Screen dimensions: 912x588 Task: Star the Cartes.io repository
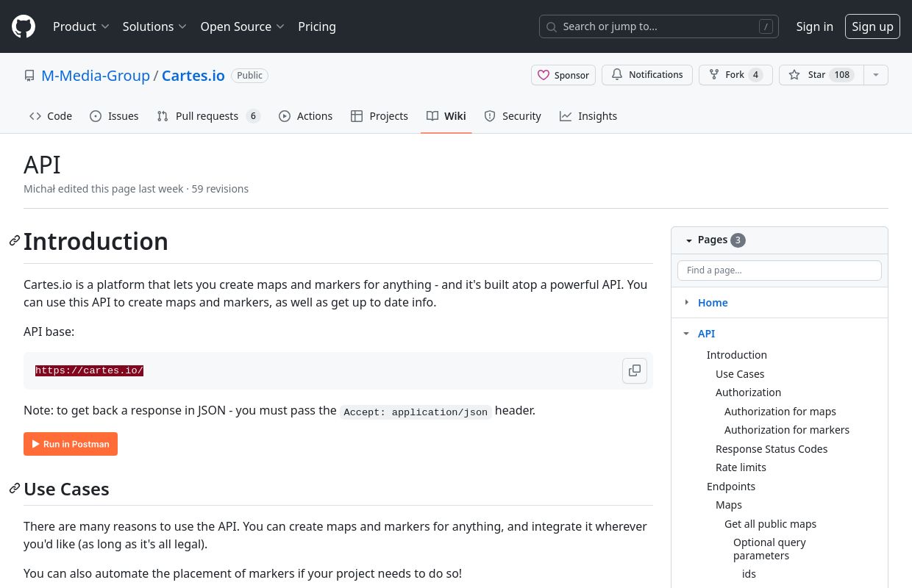tap(821, 75)
